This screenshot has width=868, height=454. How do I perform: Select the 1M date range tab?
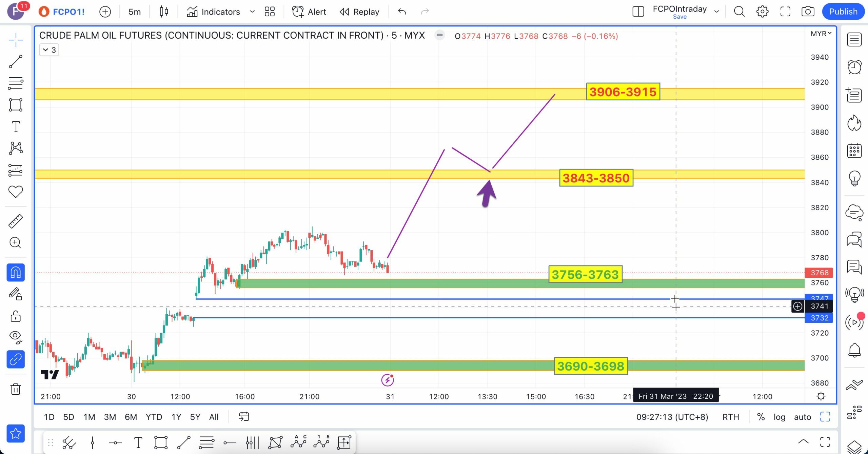click(x=89, y=417)
